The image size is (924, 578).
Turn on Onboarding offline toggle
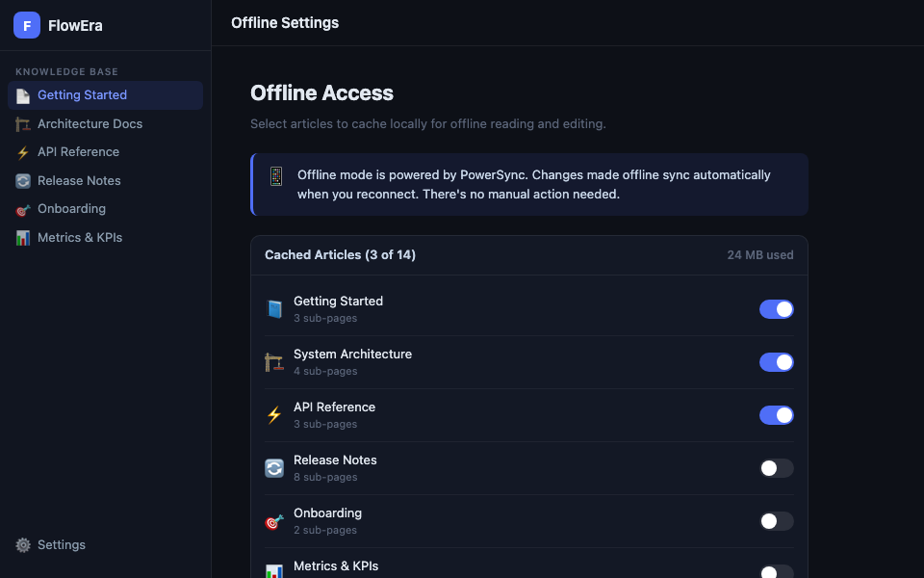click(776, 521)
